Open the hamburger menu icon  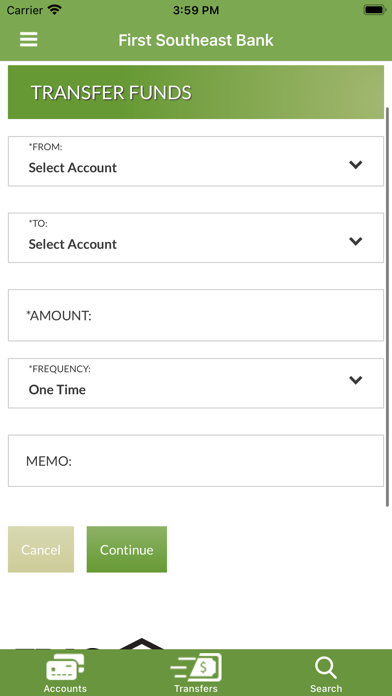(x=29, y=40)
